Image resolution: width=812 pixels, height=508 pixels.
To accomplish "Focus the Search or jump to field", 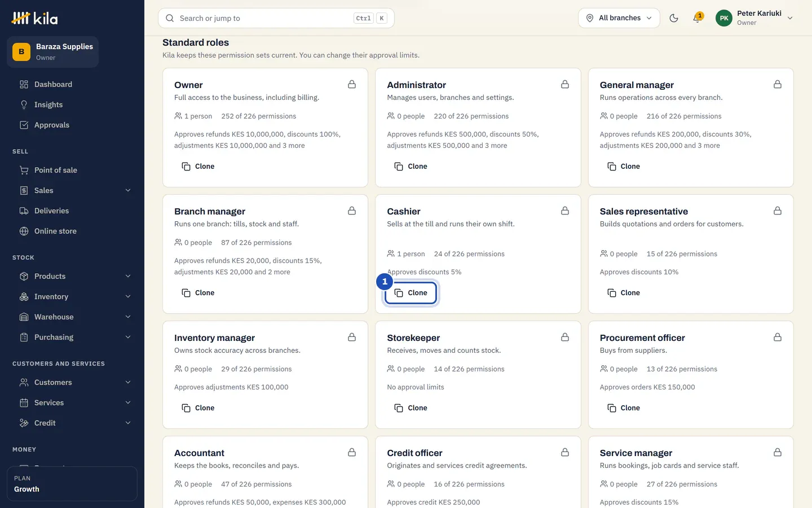I will click(x=276, y=18).
